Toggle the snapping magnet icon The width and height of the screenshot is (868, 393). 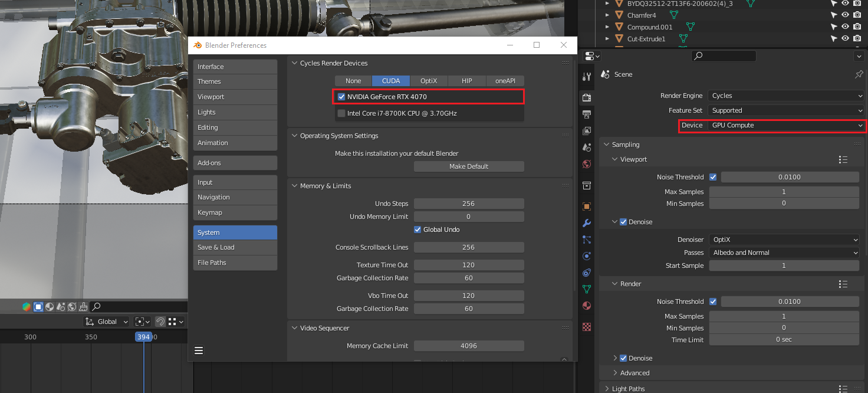coord(160,322)
